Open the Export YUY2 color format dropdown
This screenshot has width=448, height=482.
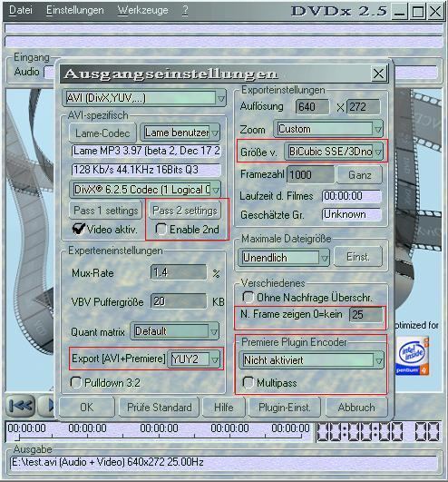pos(194,359)
